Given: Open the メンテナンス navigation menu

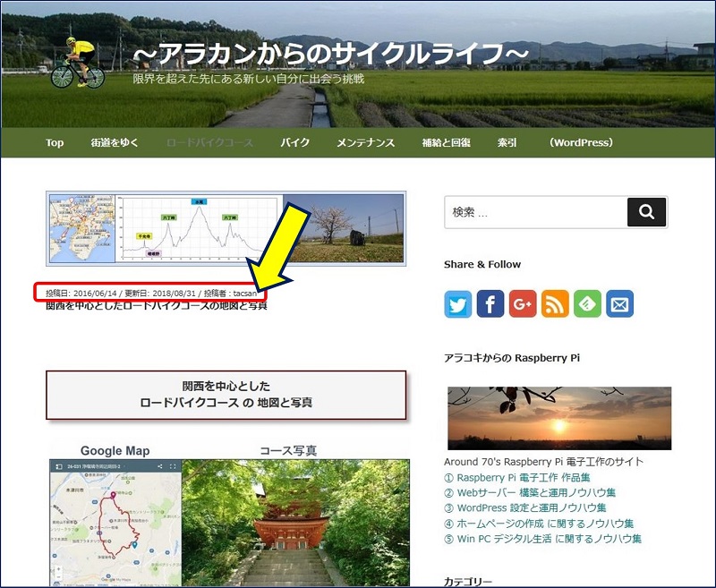Looking at the screenshot, I should pos(366,142).
